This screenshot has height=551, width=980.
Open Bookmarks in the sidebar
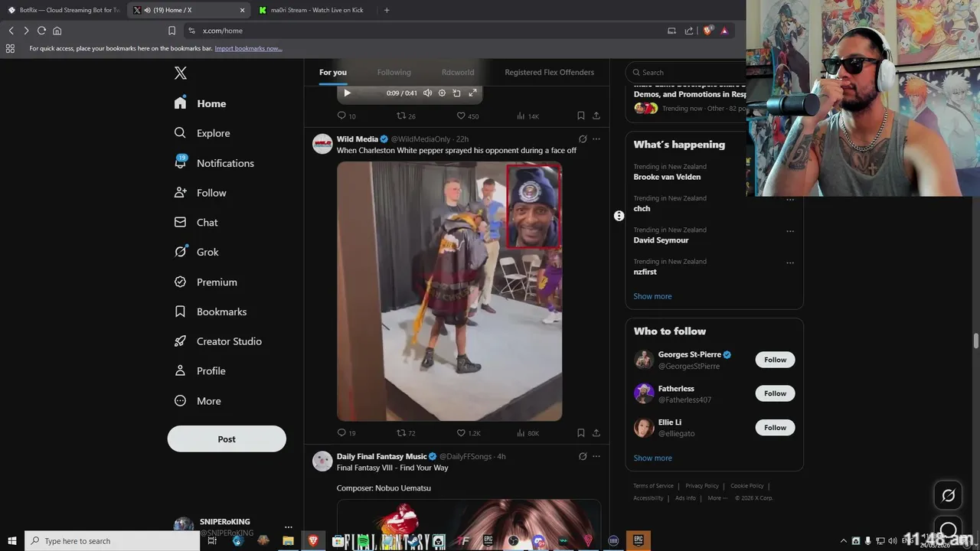[x=210, y=311]
